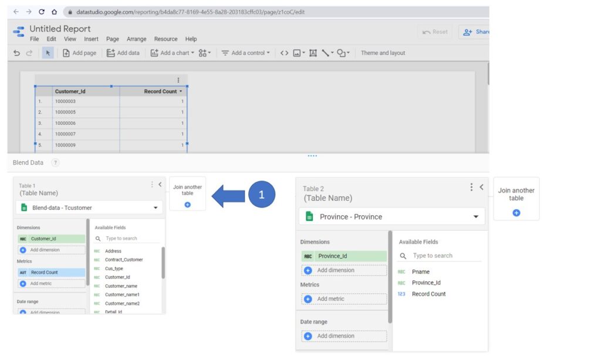
Task: Open the Resource menu
Action: (x=166, y=39)
